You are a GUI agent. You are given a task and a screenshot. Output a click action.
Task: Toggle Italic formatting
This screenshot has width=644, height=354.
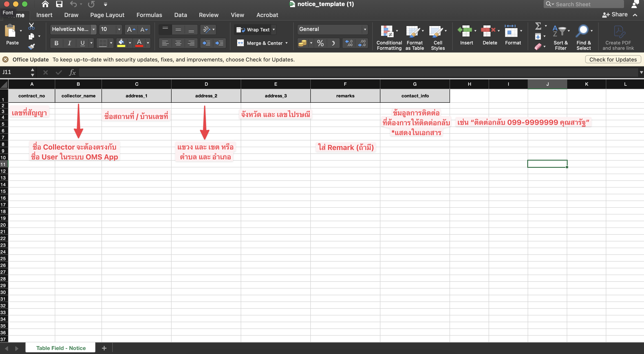70,43
